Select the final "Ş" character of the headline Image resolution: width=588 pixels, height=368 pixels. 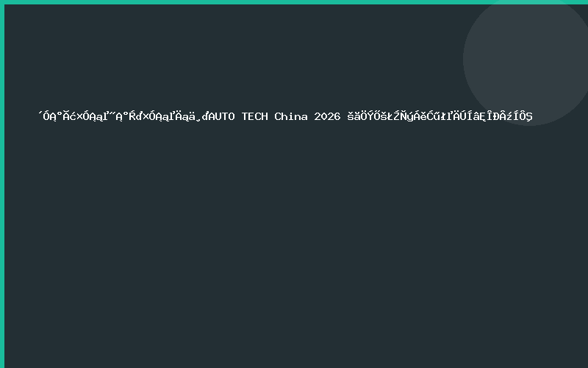(529, 116)
